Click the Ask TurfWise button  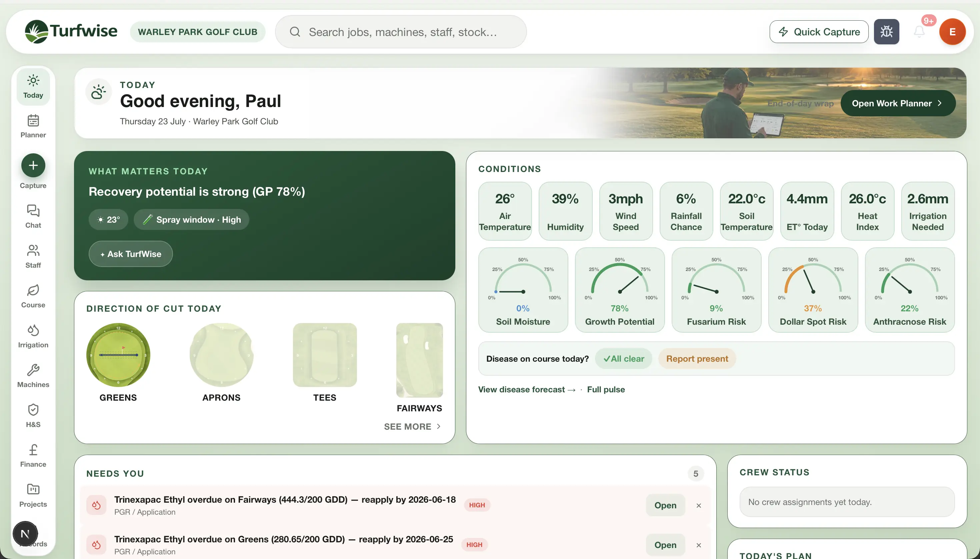[x=131, y=254]
